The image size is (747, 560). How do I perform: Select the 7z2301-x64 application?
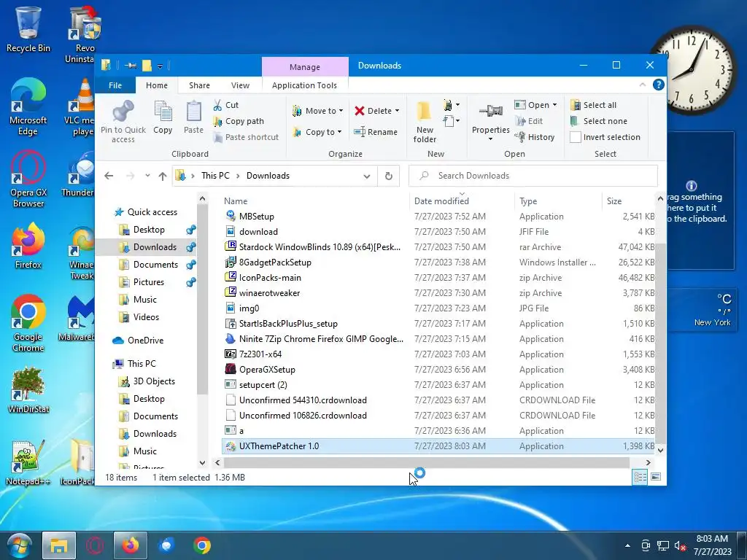pyautogui.click(x=260, y=354)
